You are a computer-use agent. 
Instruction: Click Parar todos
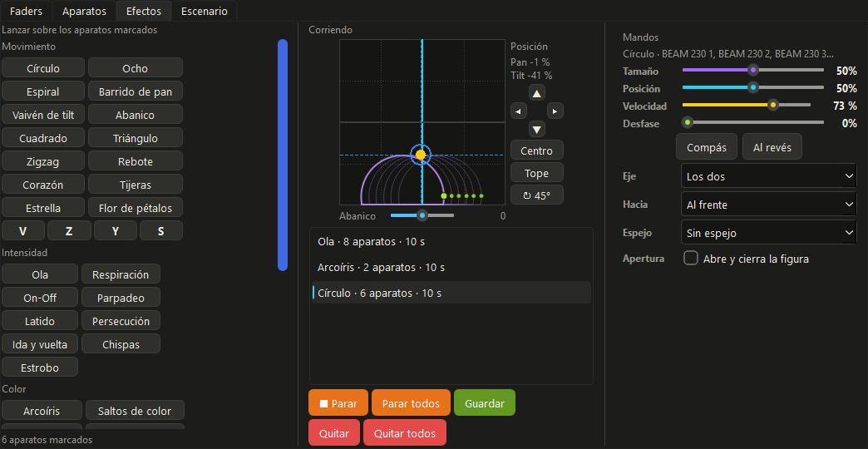coord(411,403)
